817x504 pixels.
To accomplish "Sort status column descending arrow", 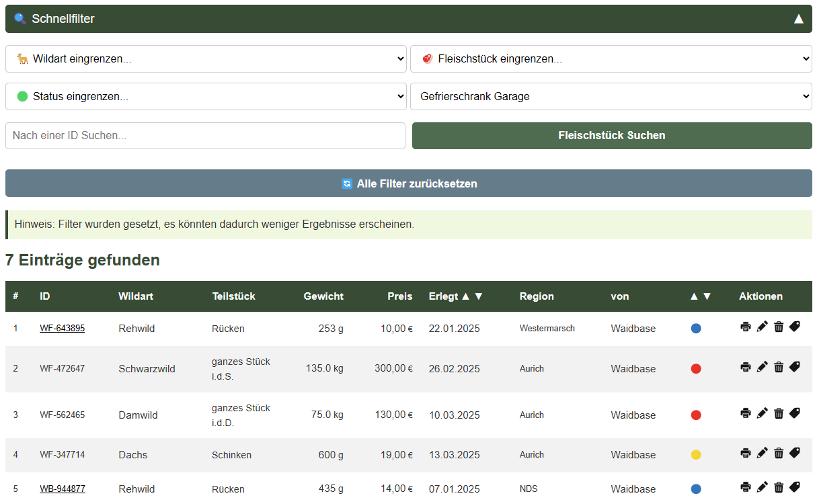I will point(707,296).
